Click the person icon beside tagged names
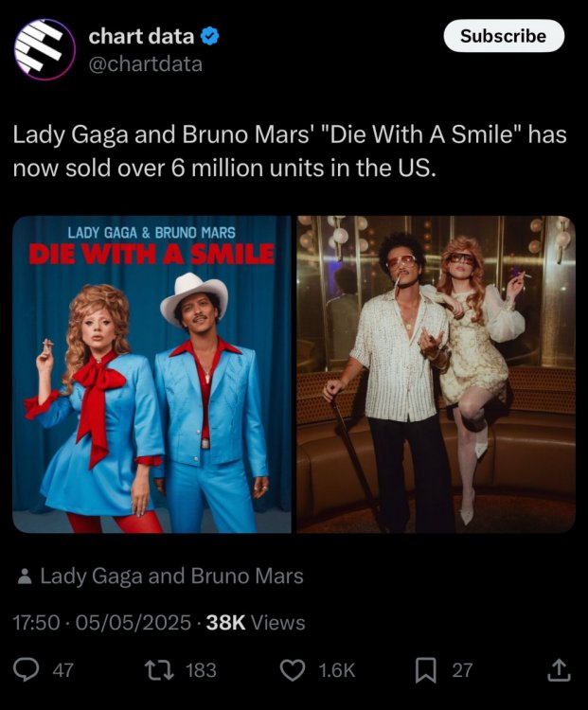The image size is (588, 710). 24,577
